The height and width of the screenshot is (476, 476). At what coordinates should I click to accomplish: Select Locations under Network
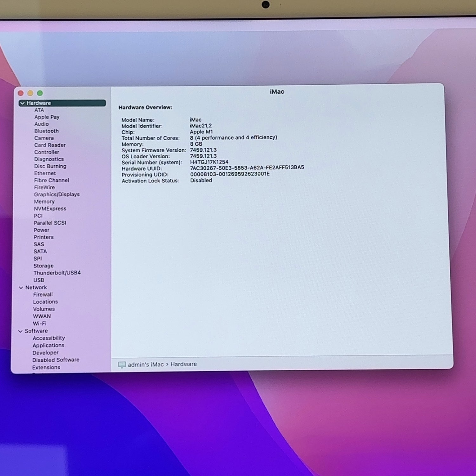coord(45,302)
